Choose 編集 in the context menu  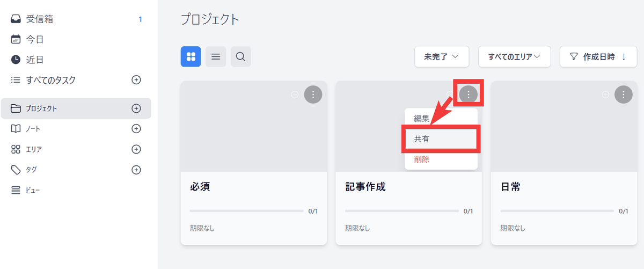pyautogui.click(x=421, y=119)
